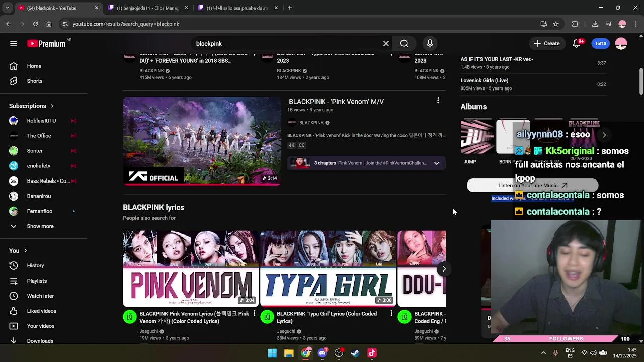Screen dimensions: 644x362
Task: Click the address bar URL
Action: (126, 24)
